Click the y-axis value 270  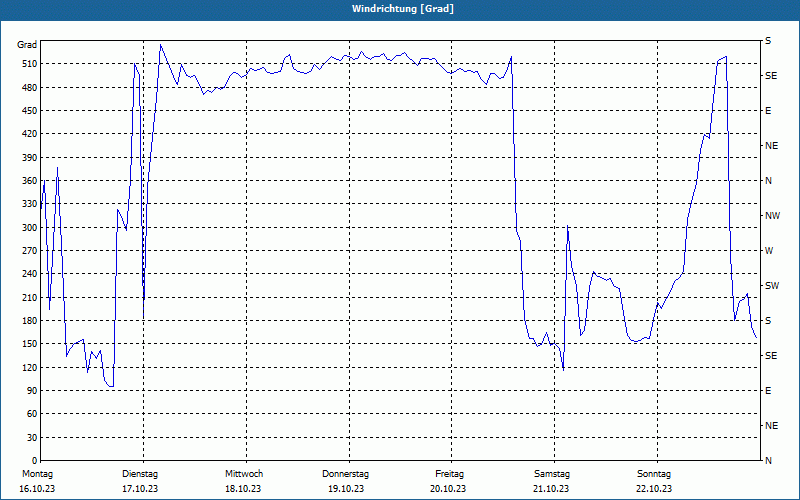29,251
